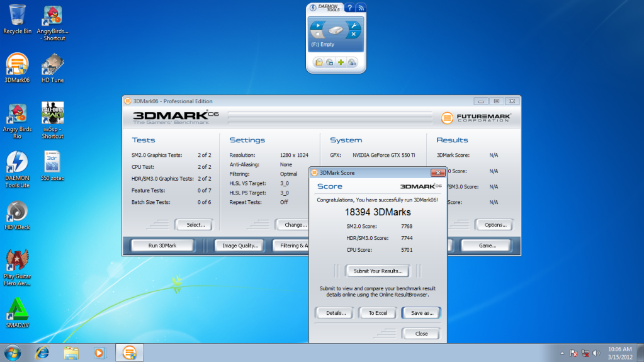The height and width of the screenshot is (362, 644).
Task: Open the wrench settings in Daemon gadget
Action: [x=354, y=25]
